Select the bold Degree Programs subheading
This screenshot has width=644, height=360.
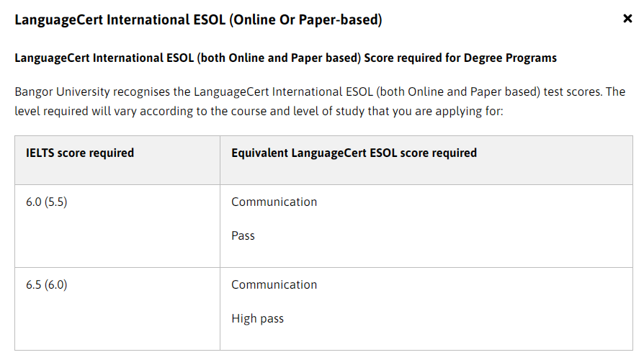tap(285, 58)
